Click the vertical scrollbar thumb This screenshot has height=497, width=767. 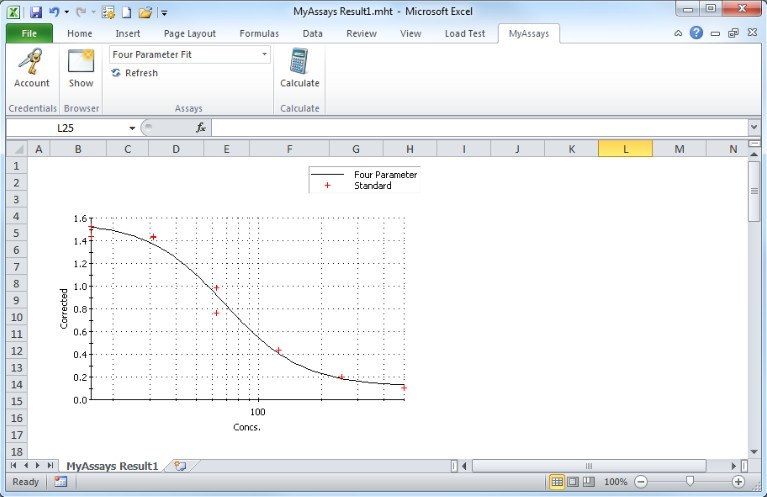(754, 191)
